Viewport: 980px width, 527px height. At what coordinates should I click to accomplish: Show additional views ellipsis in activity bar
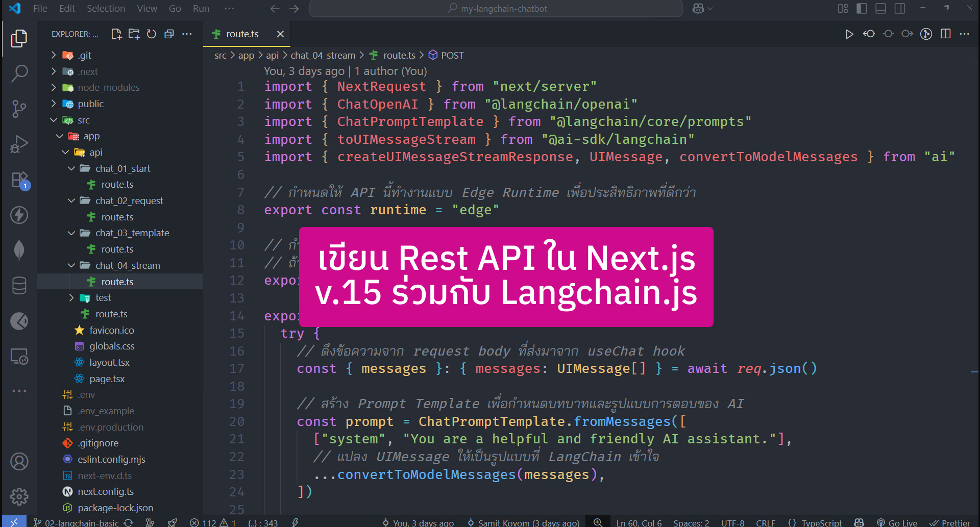(19, 391)
